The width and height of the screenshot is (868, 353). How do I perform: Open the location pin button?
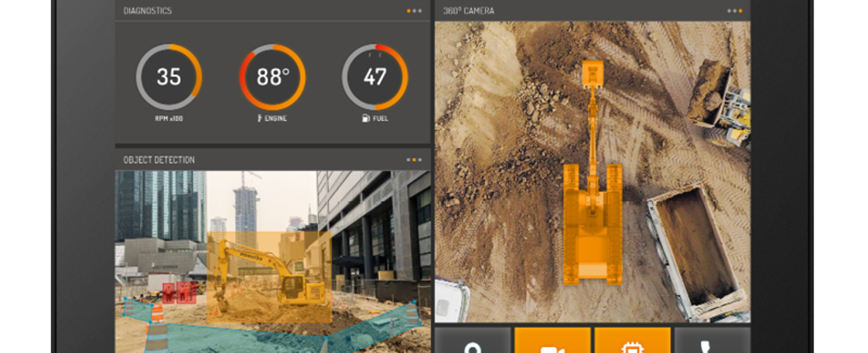[x=473, y=342]
